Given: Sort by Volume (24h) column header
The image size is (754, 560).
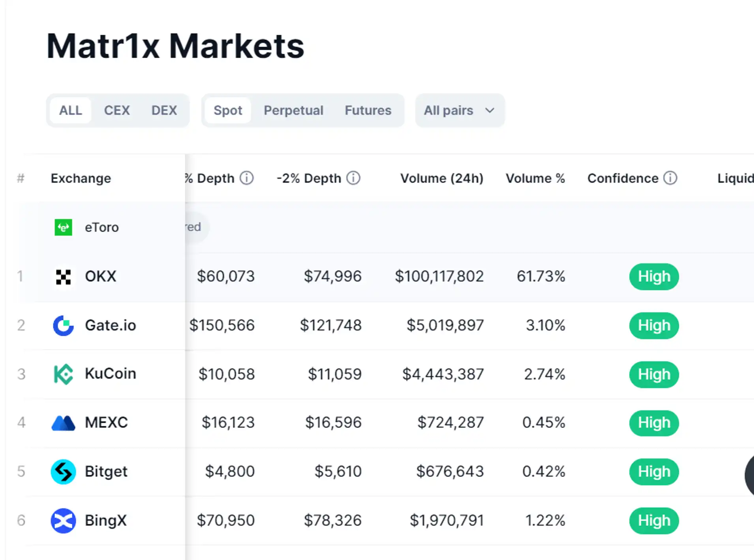Looking at the screenshot, I should point(442,178).
